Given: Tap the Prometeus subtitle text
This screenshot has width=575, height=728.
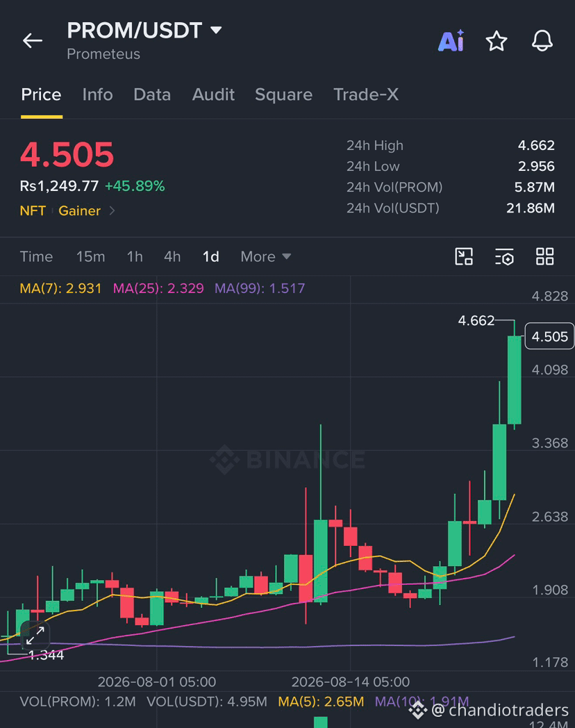Looking at the screenshot, I should (103, 54).
